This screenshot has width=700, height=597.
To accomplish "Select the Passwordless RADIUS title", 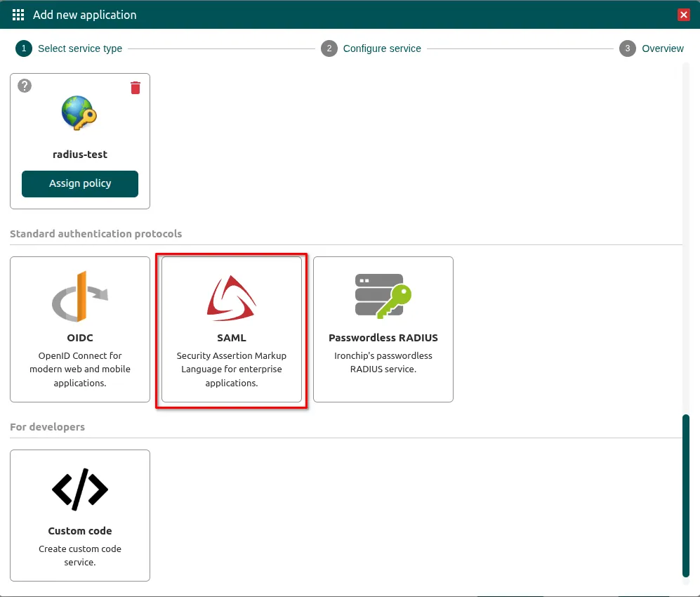I will point(383,338).
